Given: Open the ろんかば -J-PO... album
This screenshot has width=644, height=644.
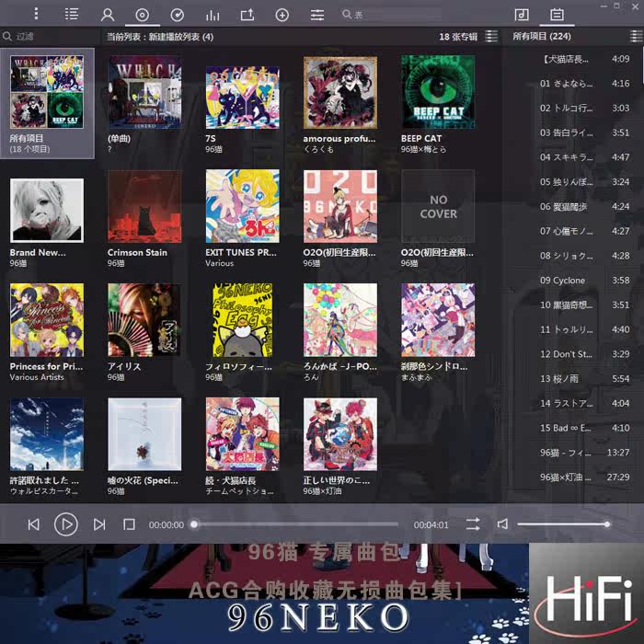Looking at the screenshot, I should 340,320.
